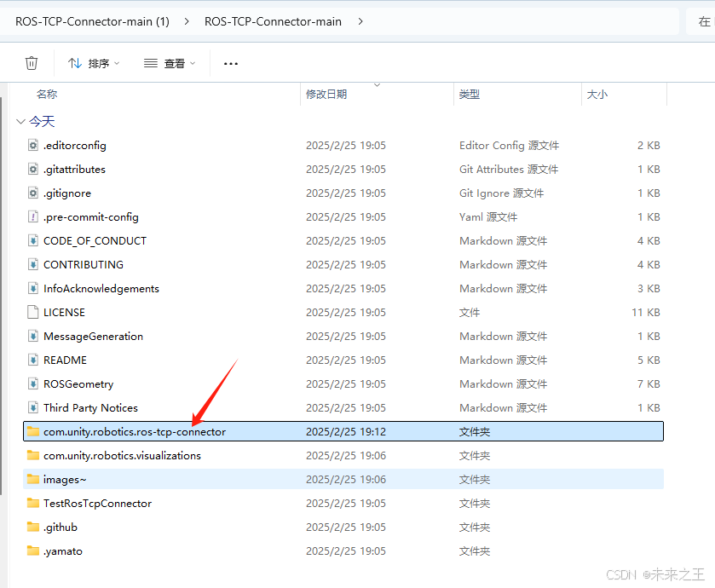Select the CODE_OF_CONDUCT file name
715x588 pixels.
[95, 240]
